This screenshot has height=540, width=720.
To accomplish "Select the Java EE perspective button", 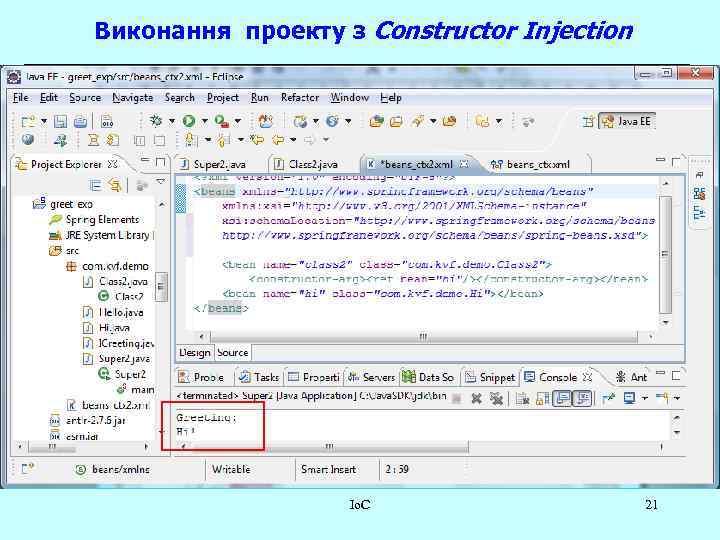I will [x=627, y=121].
